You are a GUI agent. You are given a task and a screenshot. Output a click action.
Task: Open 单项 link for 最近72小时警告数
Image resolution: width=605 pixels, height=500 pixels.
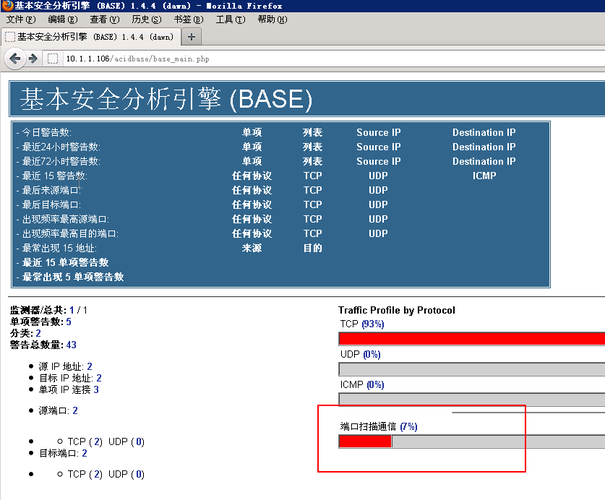[x=252, y=161]
